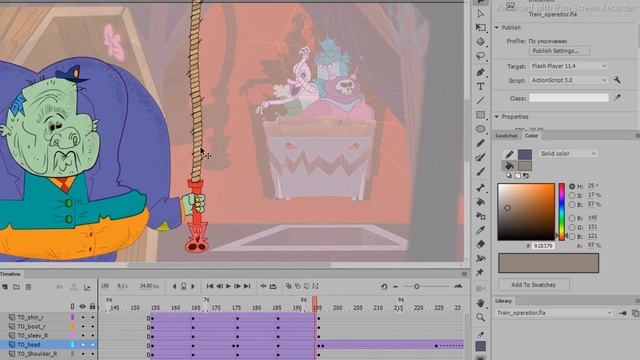Select the Rectangle tool
The image size is (640, 360).
tap(481, 115)
